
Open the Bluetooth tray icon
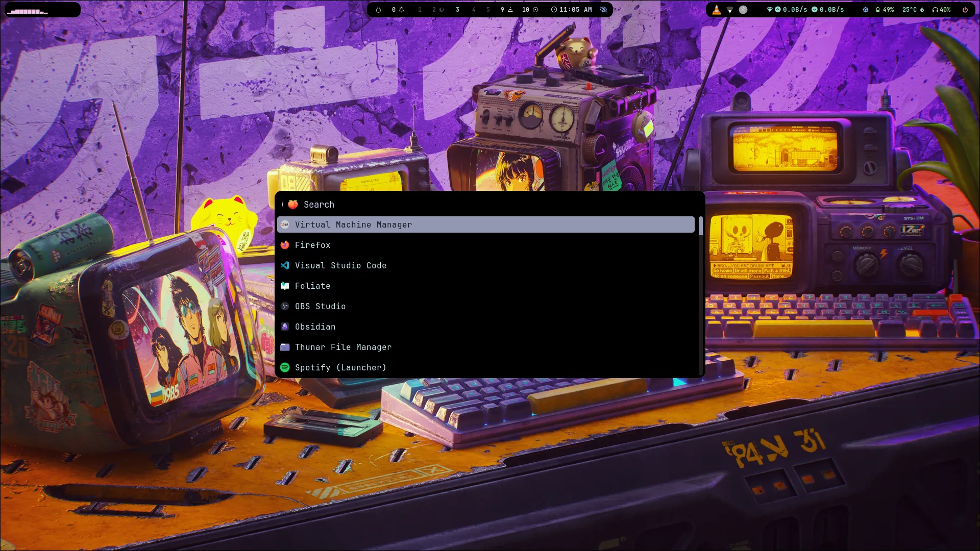point(743,10)
